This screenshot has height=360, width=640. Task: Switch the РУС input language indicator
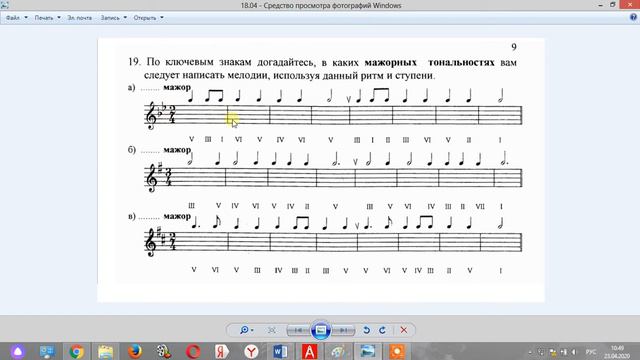point(591,352)
